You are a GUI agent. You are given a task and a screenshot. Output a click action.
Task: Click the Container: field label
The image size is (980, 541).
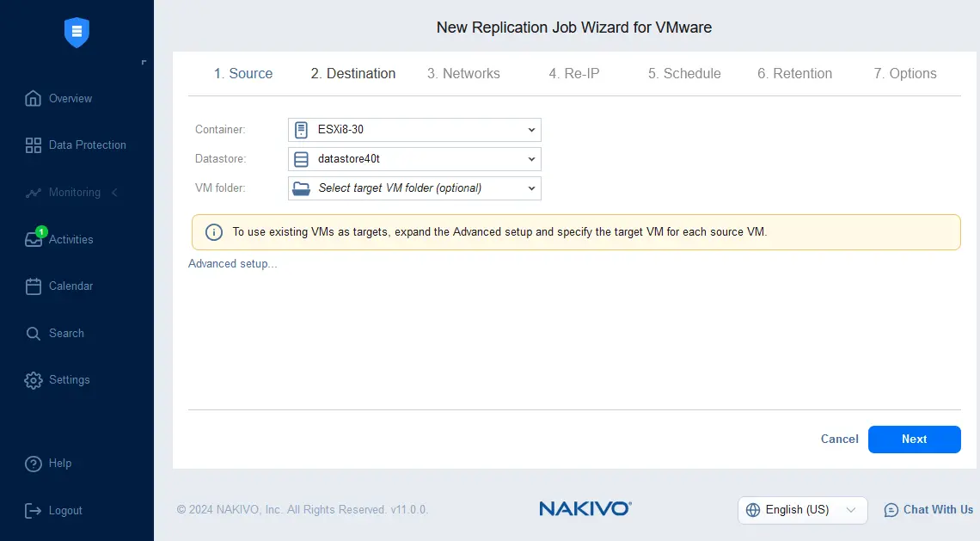click(x=220, y=130)
